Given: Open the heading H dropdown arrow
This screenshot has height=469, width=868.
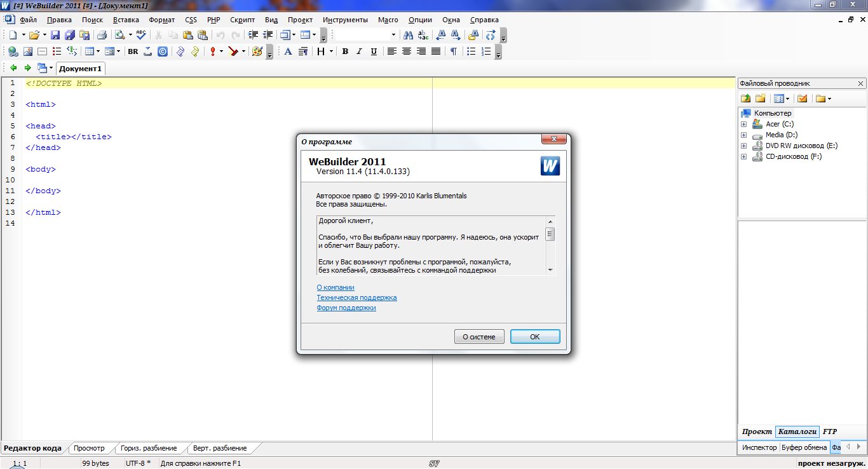Looking at the screenshot, I should pos(331,51).
